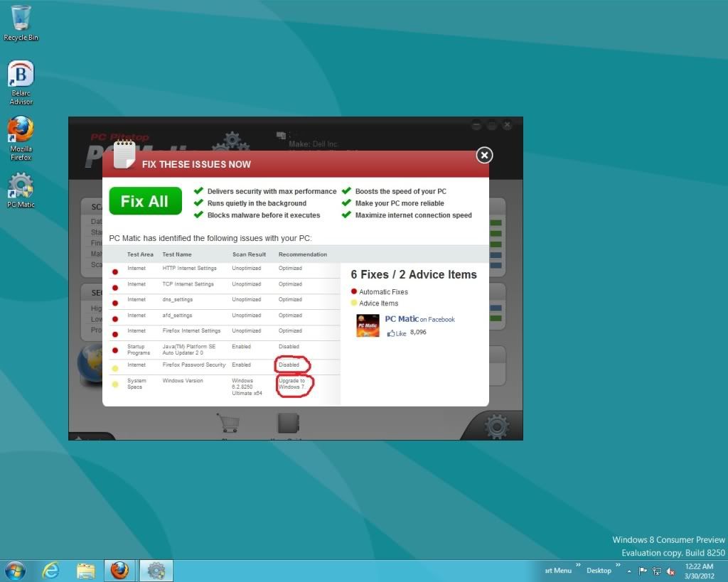Select the HTTP Internet Settings row
This screenshot has height=582, width=728.
225,271
